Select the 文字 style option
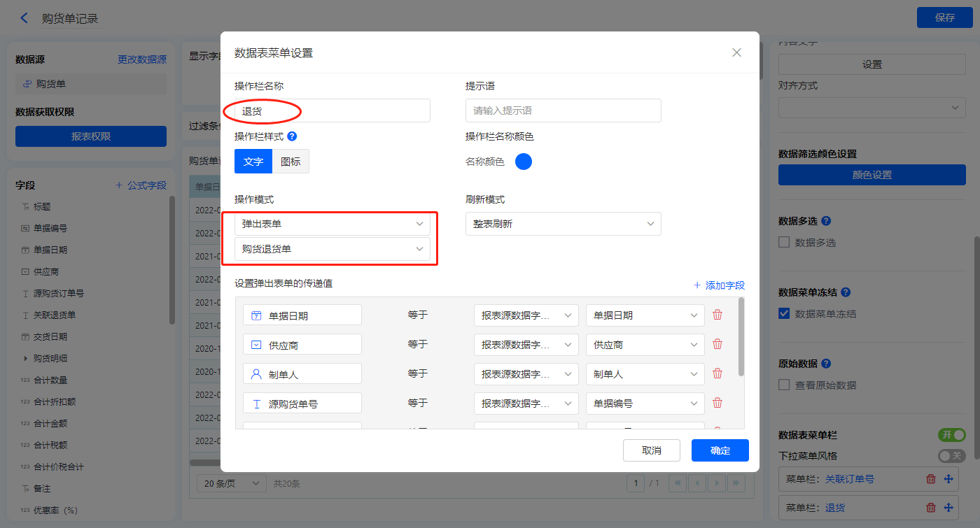Viewport: 980px width, 528px height. pyautogui.click(x=253, y=162)
